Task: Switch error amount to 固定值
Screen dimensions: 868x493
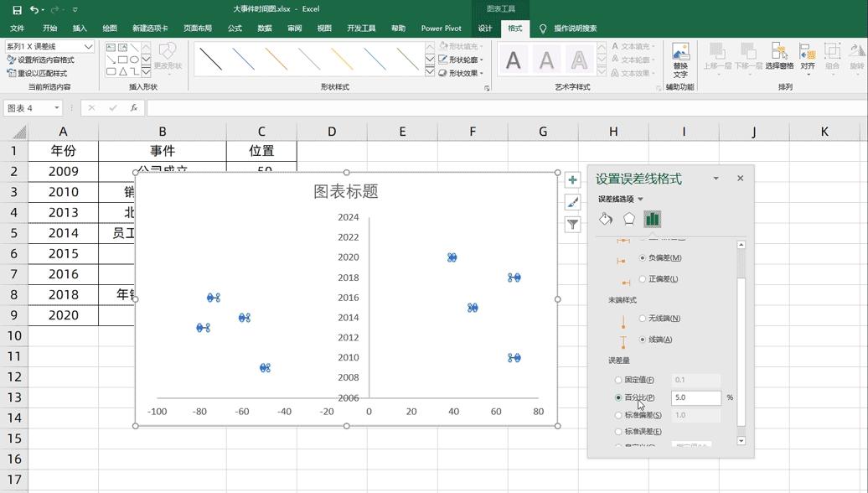Action: [618, 379]
